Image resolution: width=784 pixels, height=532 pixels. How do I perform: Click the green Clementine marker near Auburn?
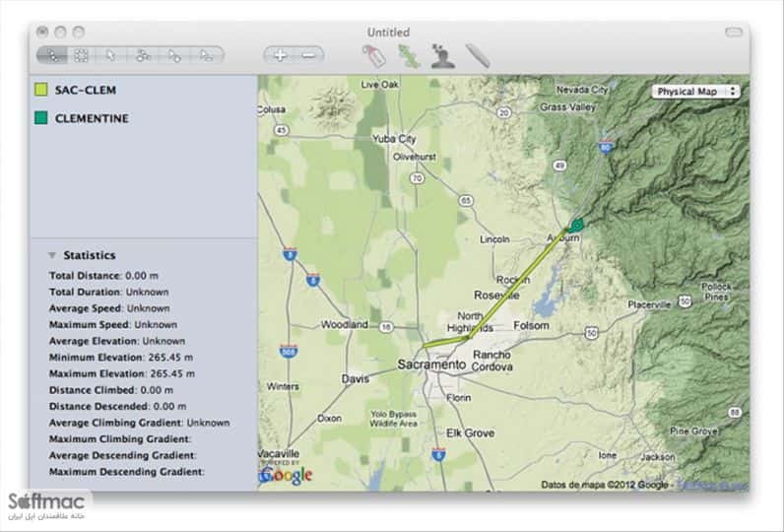577,226
